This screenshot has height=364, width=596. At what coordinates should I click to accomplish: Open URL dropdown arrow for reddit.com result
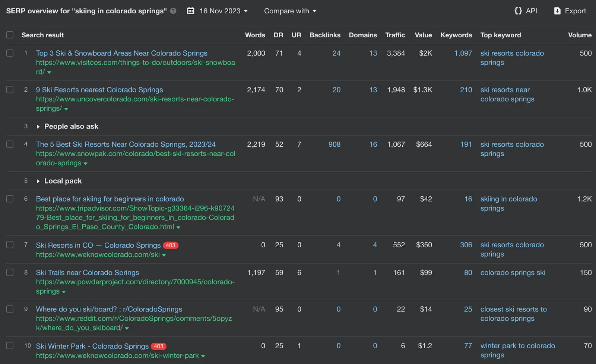(127, 328)
